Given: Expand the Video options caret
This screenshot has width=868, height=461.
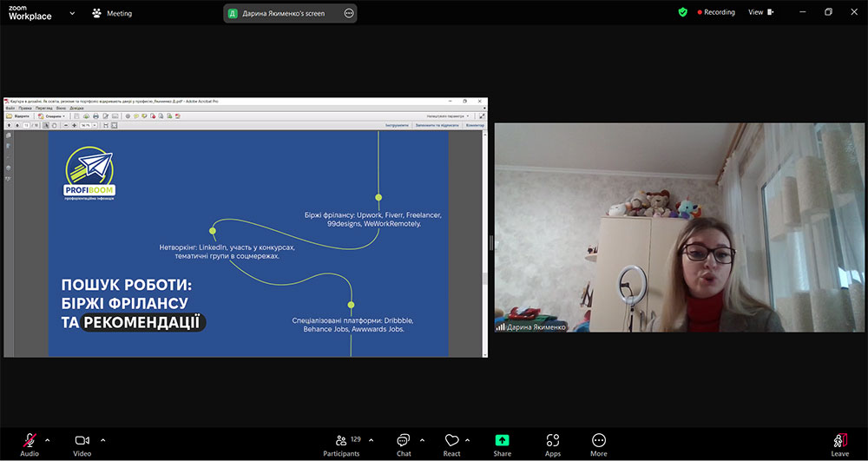Looking at the screenshot, I should [103, 440].
